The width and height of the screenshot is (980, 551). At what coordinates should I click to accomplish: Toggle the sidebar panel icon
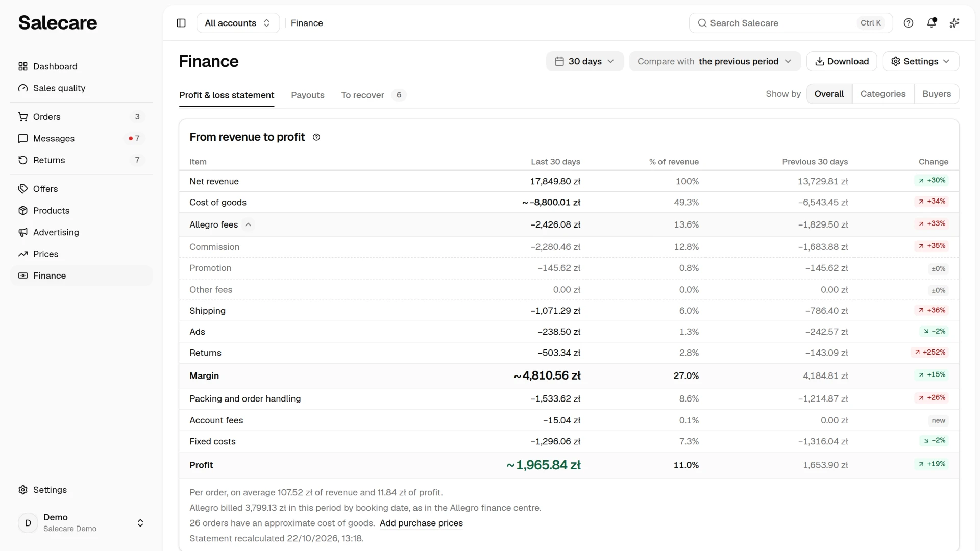(x=181, y=23)
